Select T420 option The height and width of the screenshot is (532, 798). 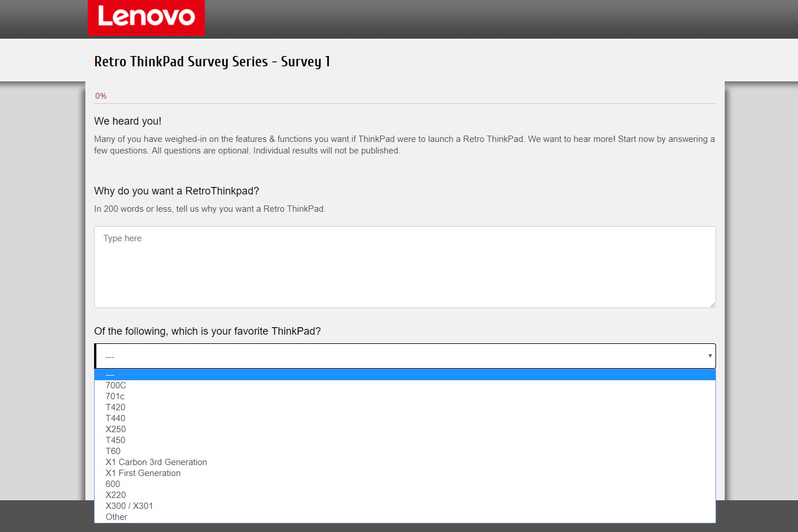[404, 407]
